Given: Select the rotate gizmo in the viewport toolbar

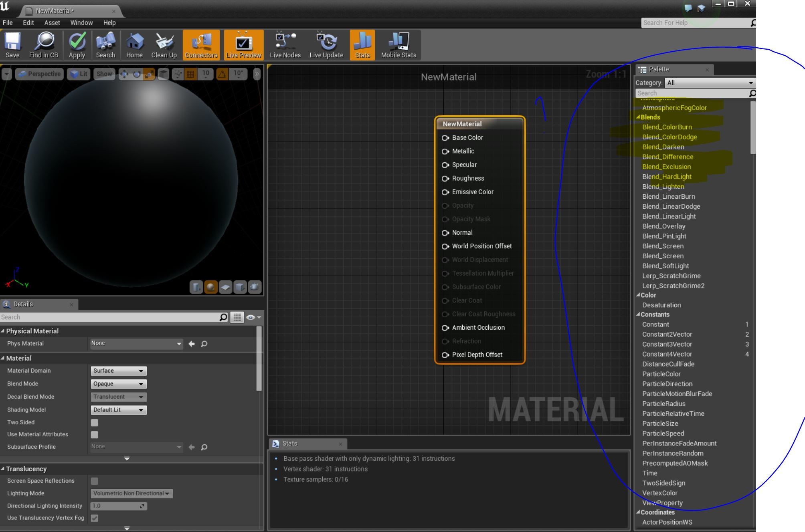Looking at the screenshot, I should [x=137, y=74].
